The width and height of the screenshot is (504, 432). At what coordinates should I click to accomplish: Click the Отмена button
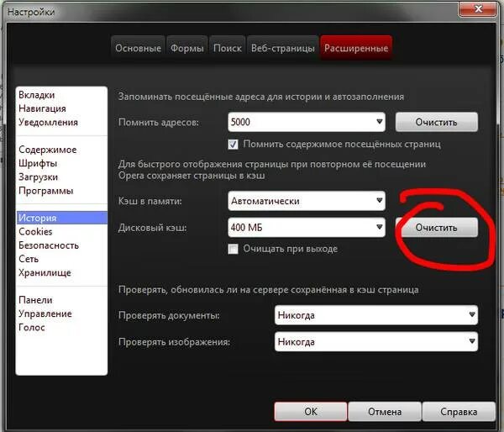(385, 412)
